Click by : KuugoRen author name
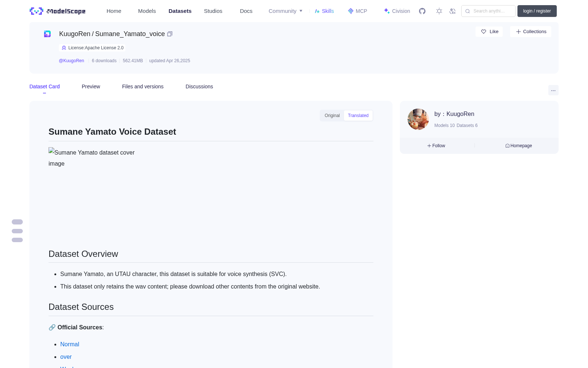This screenshot has height=368, width=588. click(454, 114)
